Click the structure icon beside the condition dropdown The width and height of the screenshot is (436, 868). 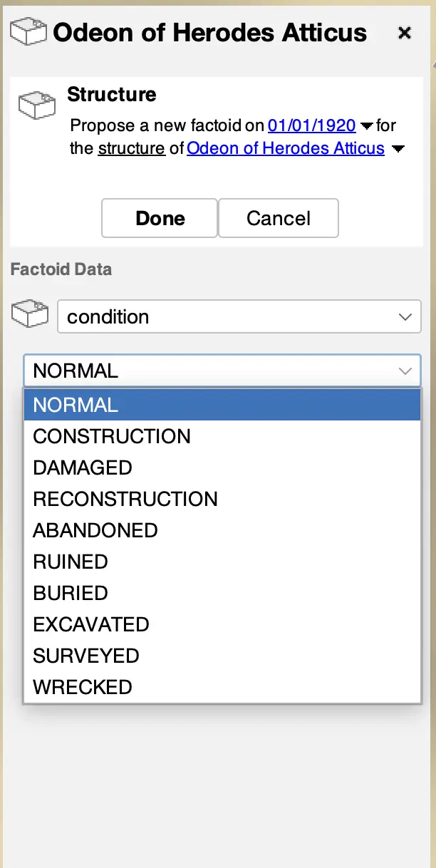click(x=30, y=314)
